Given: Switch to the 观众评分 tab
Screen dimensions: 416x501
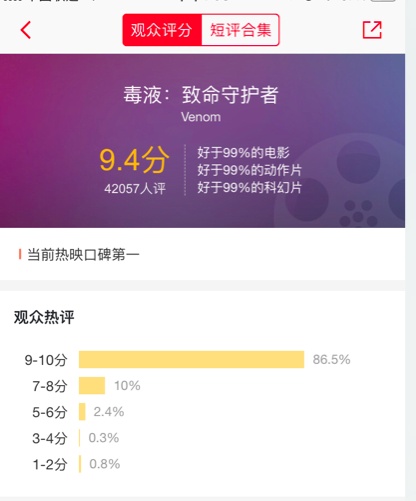Looking at the screenshot, I should click(x=162, y=30).
